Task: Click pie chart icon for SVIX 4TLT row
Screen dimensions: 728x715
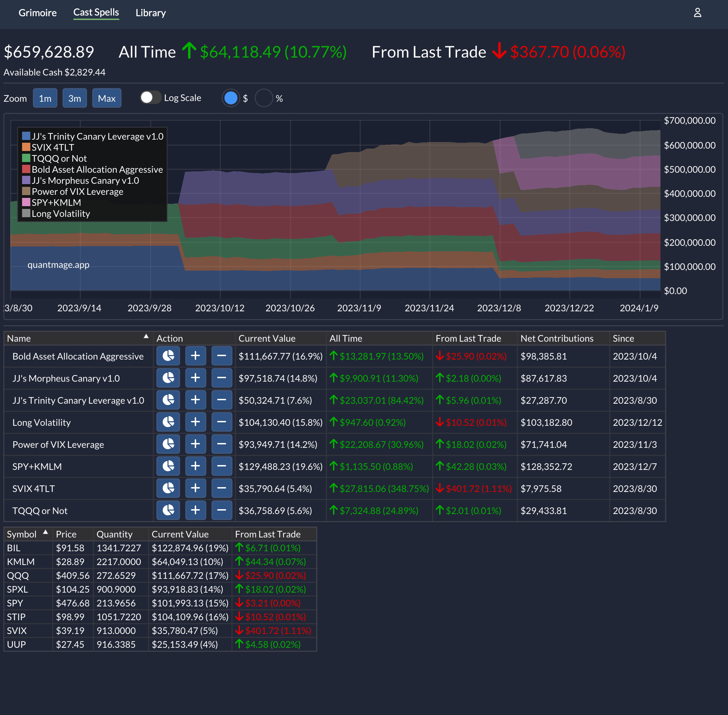Action: 168,488
